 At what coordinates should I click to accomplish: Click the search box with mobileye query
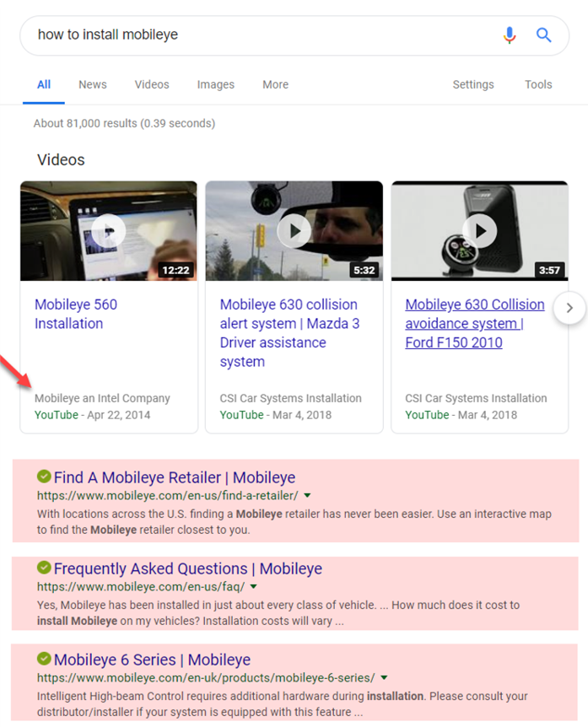tap(253, 35)
